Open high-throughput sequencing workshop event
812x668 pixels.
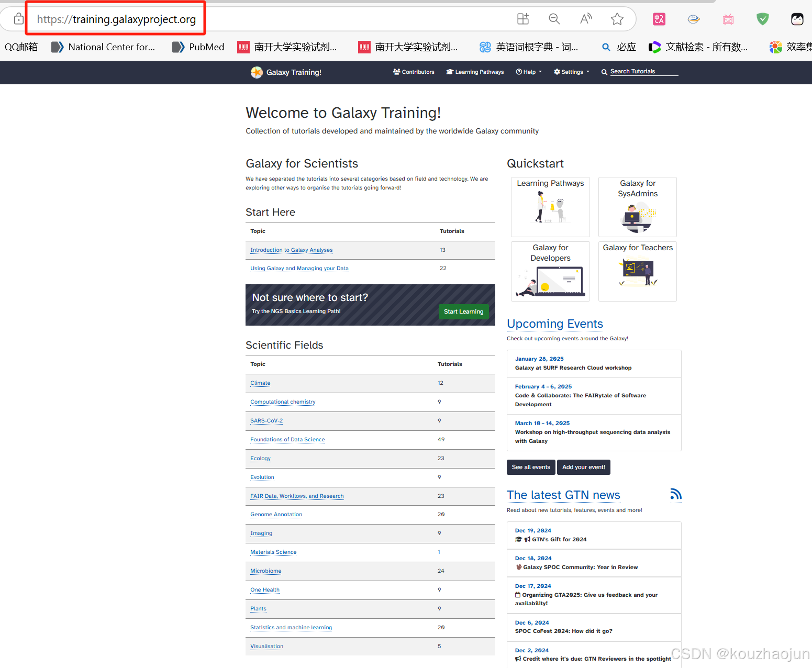click(x=594, y=432)
